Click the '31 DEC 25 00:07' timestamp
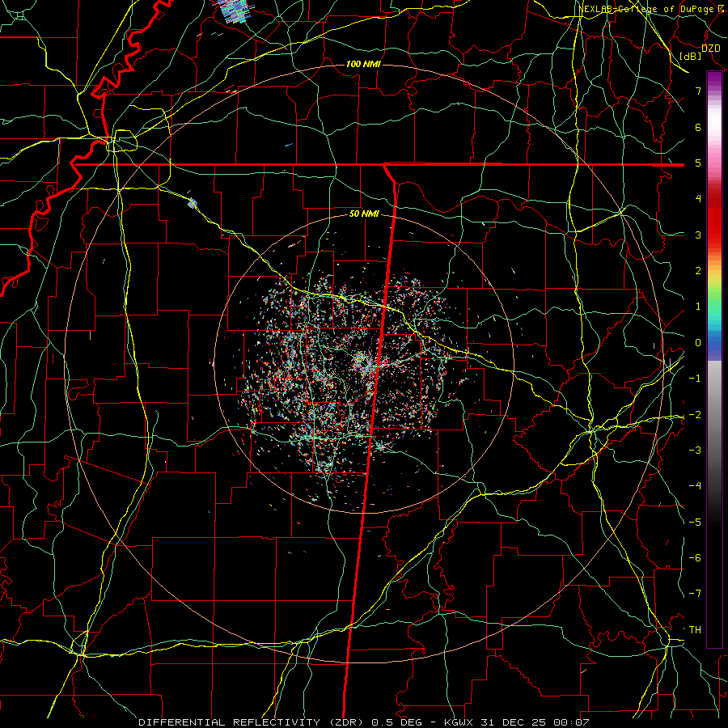728x728 pixels. click(537, 722)
